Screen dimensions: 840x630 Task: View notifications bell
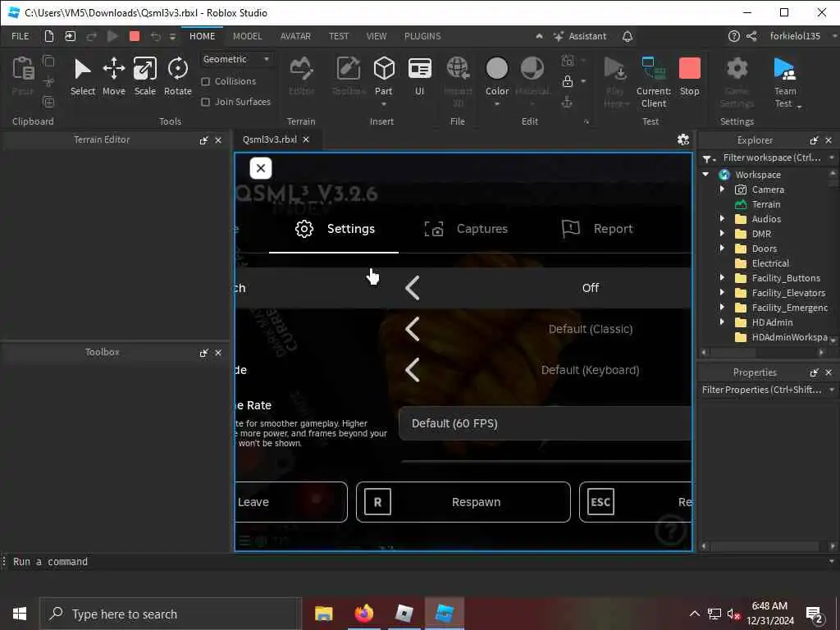click(x=628, y=36)
